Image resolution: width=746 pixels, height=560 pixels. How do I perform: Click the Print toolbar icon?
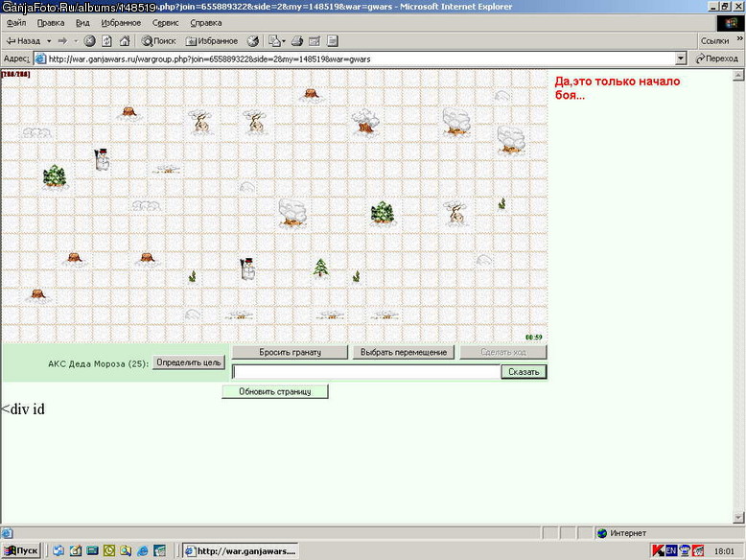(x=297, y=41)
